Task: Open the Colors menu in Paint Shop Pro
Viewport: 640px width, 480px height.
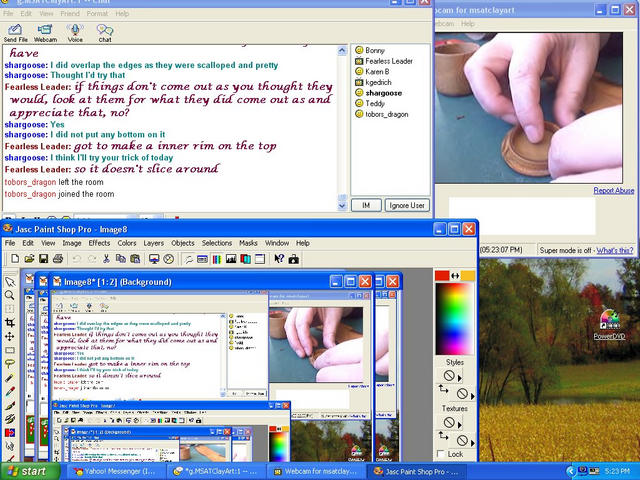Action: click(x=127, y=243)
